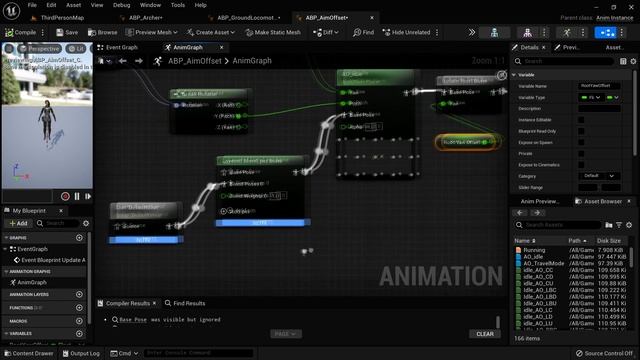
Task: Click the Unreal Engine logo icon
Action: 11,11
